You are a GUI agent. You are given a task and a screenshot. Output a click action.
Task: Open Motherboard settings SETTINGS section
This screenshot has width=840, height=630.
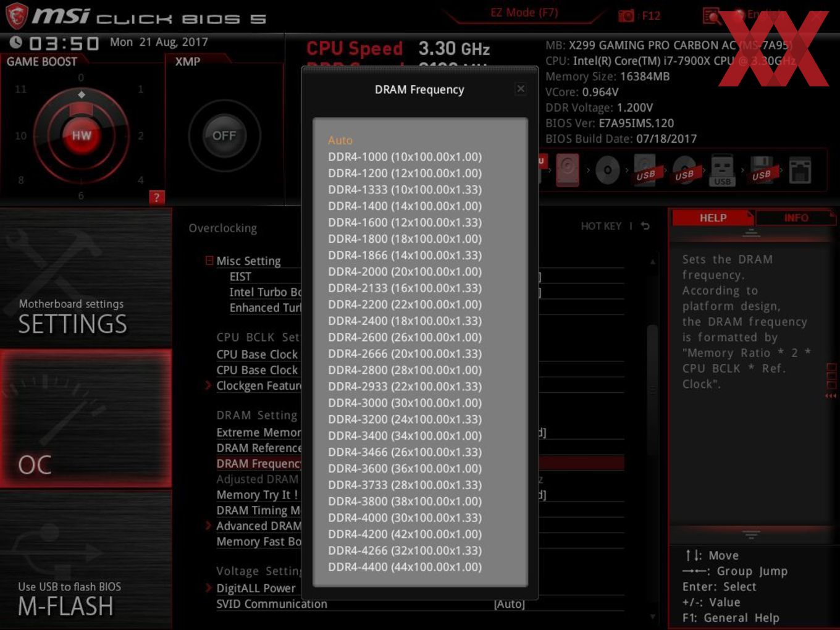pos(86,278)
